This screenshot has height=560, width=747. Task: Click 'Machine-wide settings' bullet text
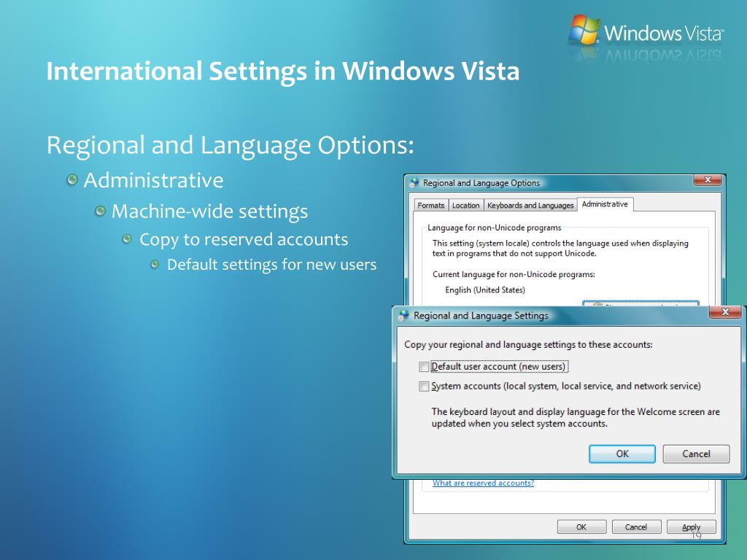(x=209, y=211)
